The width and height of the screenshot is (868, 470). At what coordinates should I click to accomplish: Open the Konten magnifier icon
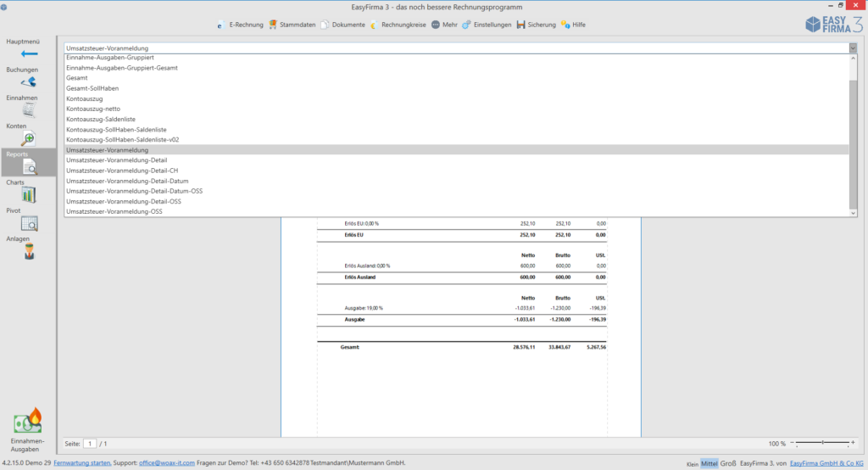coord(29,138)
